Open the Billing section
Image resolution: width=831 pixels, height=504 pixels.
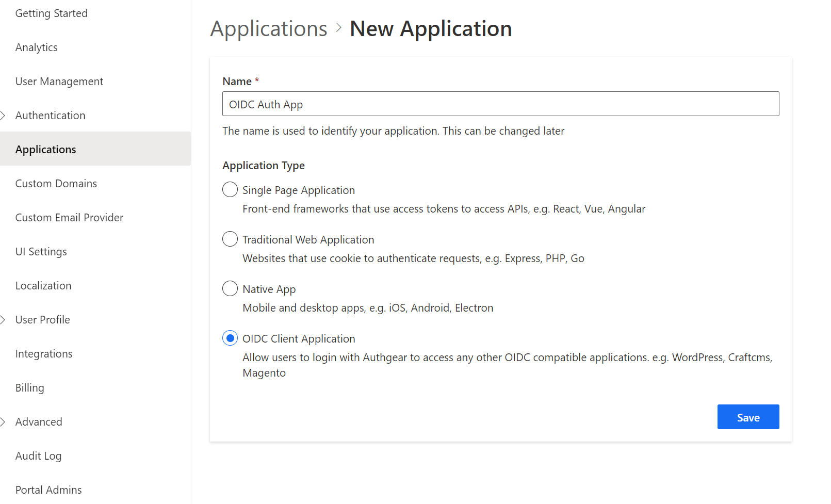coord(29,387)
